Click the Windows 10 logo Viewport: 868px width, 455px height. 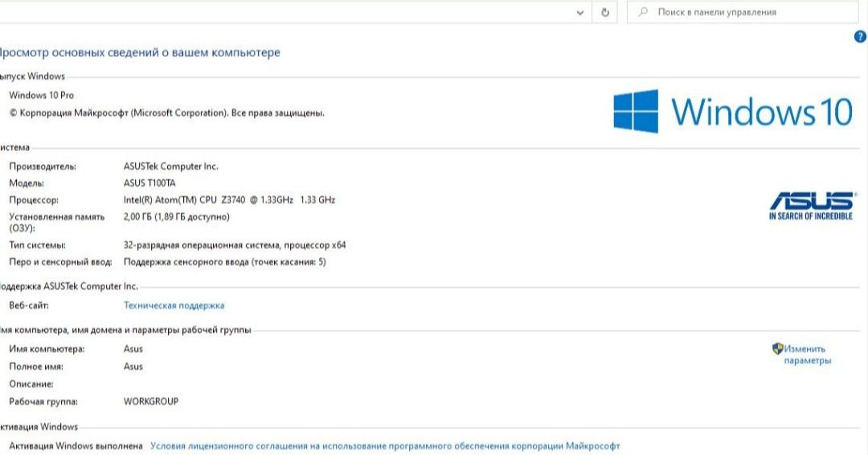click(x=733, y=111)
